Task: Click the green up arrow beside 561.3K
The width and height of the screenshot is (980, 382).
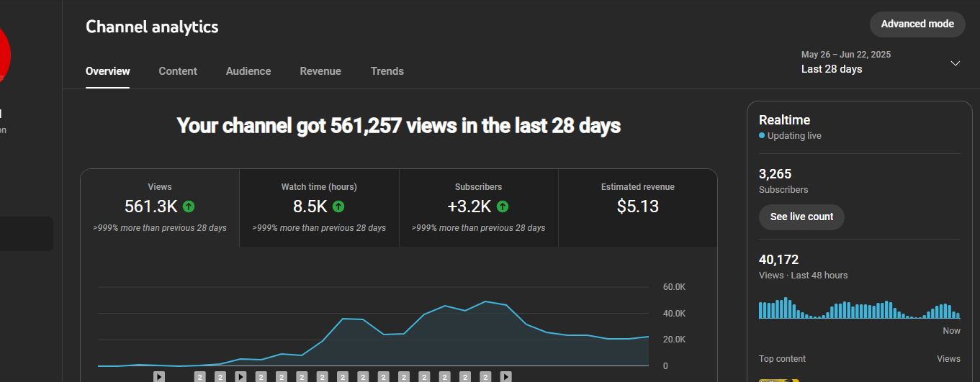Action: click(189, 206)
